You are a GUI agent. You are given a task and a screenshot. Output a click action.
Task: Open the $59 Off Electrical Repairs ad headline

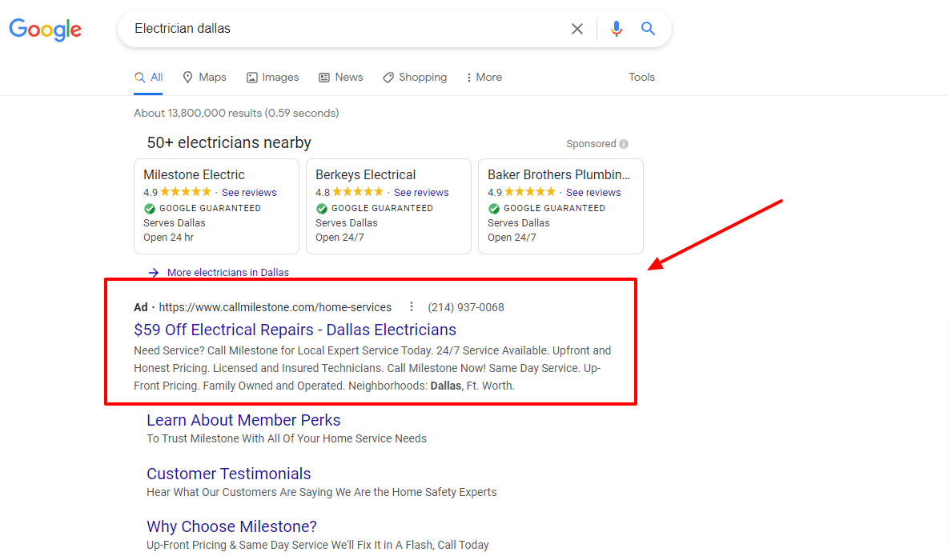click(295, 330)
